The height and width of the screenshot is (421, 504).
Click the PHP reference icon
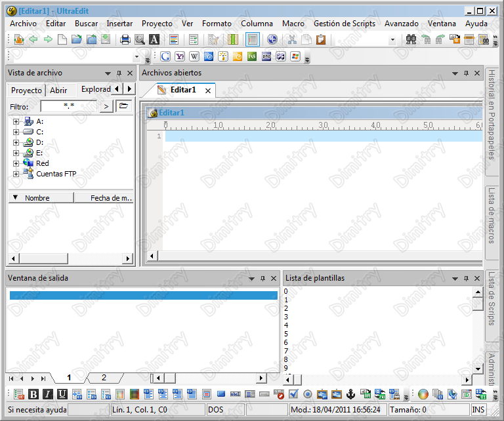pyautogui.click(x=266, y=56)
